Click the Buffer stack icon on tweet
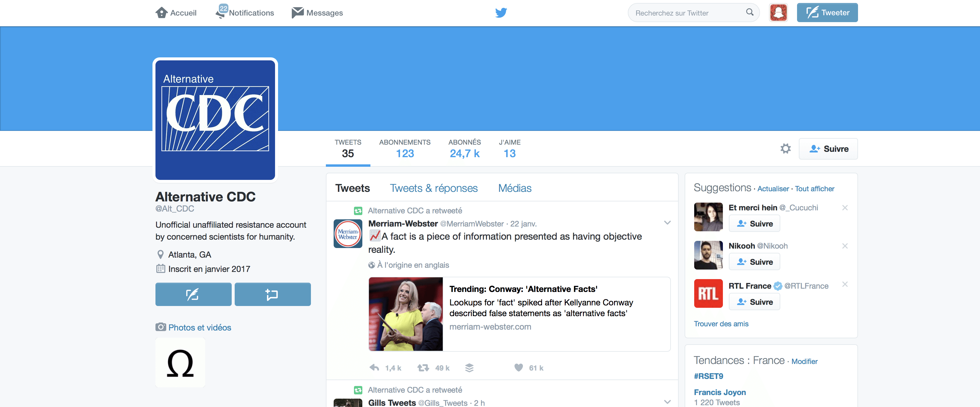 pyautogui.click(x=469, y=368)
